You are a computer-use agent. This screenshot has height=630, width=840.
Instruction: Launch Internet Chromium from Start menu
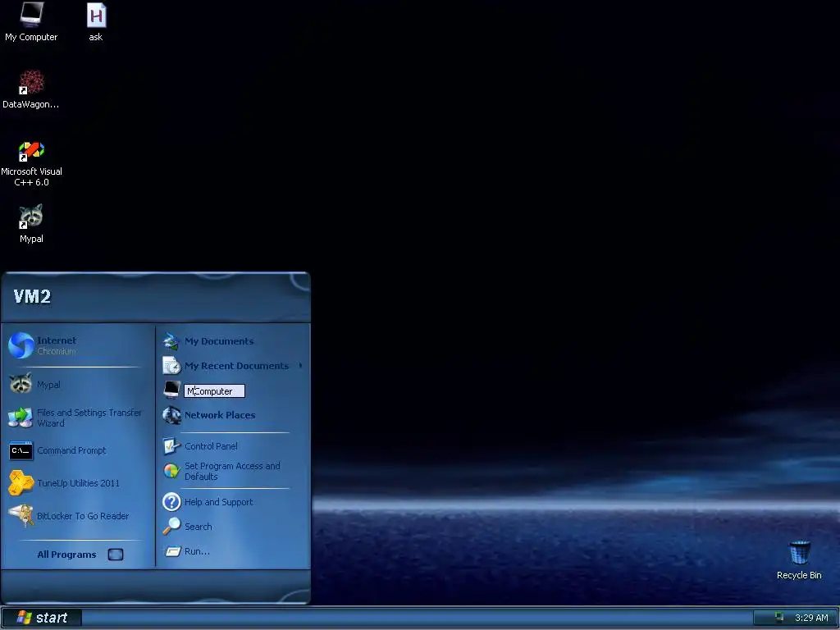tap(78, 345)
